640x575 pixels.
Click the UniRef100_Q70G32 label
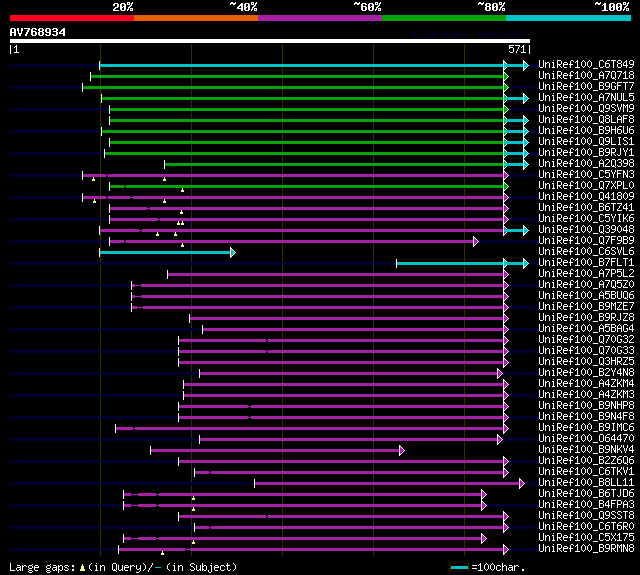[x=586, y=340]
